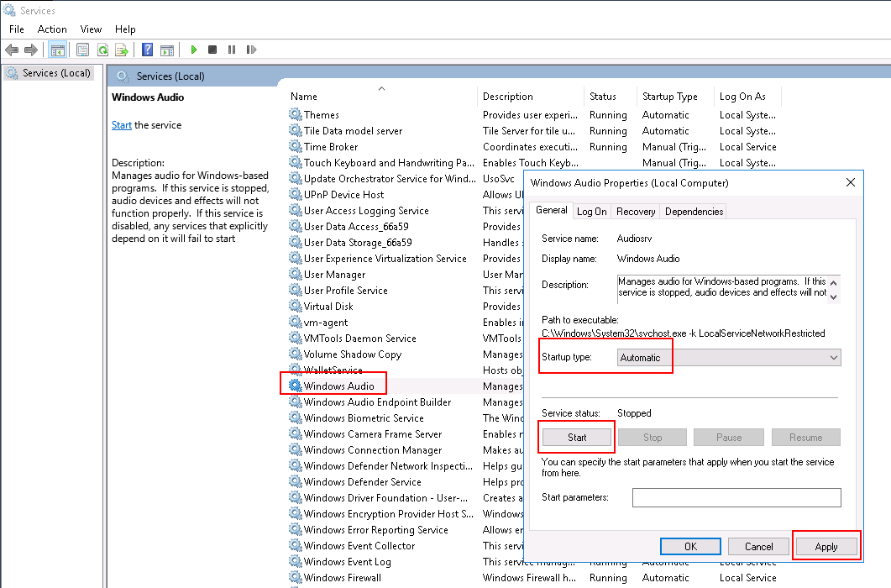
Task: Click the Description column header
Action: [530, 96]
